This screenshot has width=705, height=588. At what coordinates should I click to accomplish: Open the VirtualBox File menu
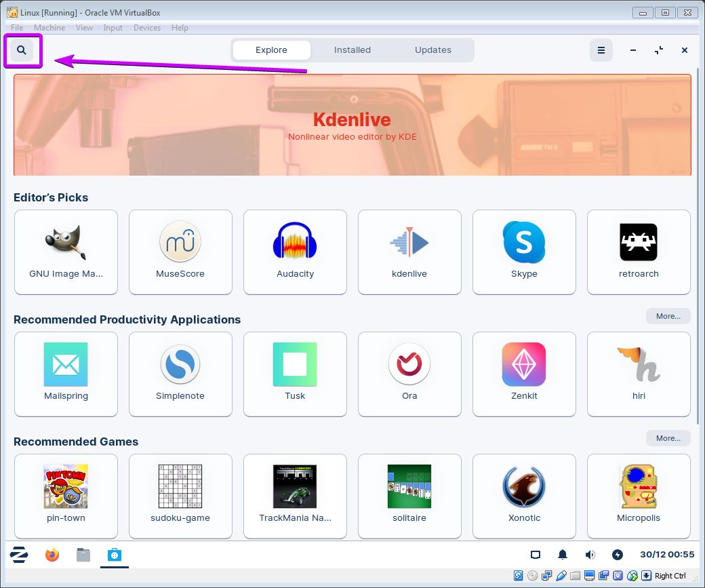17,27
